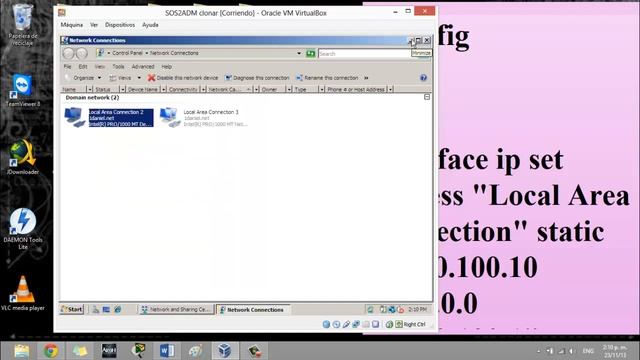Click guest quick launch Internet Explorer icon

pyautogui.click(x=118, y=309)
